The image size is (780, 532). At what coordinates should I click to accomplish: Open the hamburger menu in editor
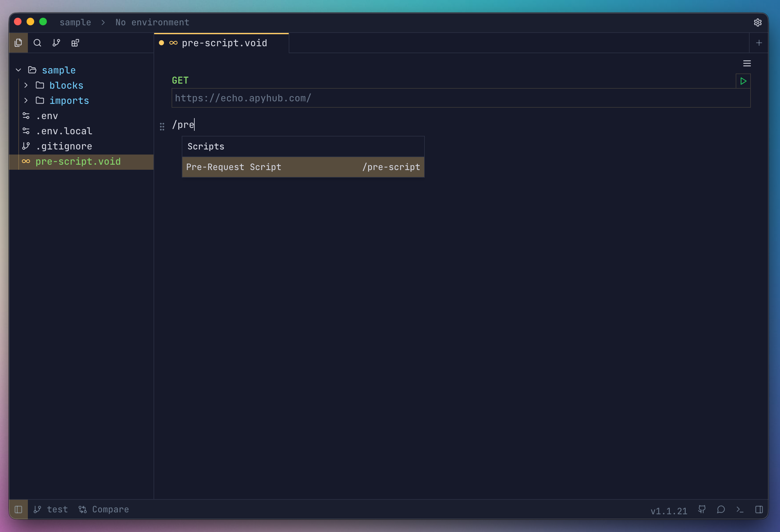tap(747, 63)
